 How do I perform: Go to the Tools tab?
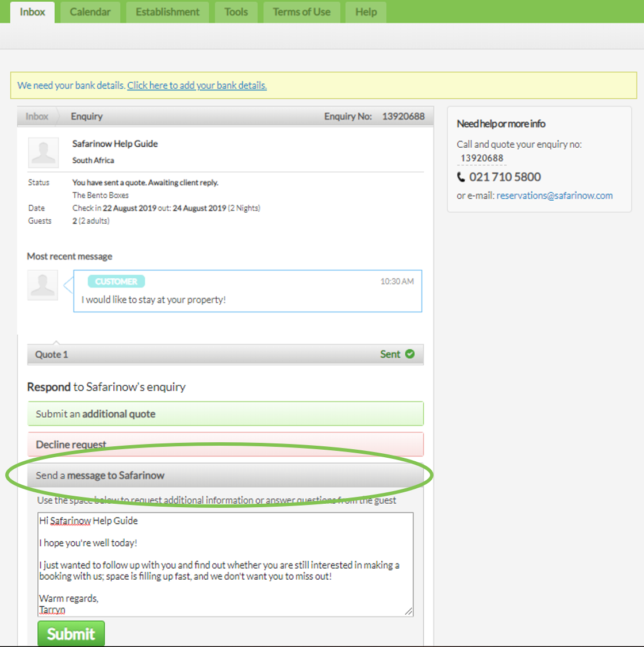(236, 12)
